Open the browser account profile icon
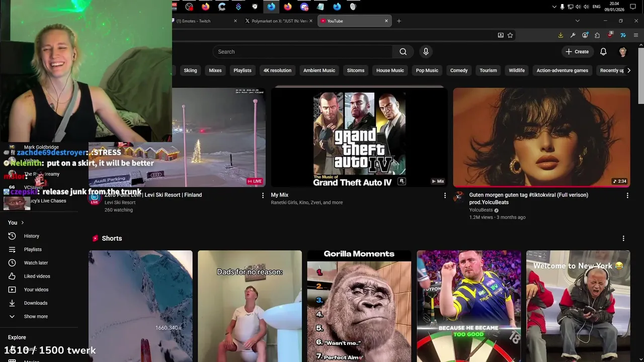This screenshot has width=644, height=362. [x=585, y=35]
